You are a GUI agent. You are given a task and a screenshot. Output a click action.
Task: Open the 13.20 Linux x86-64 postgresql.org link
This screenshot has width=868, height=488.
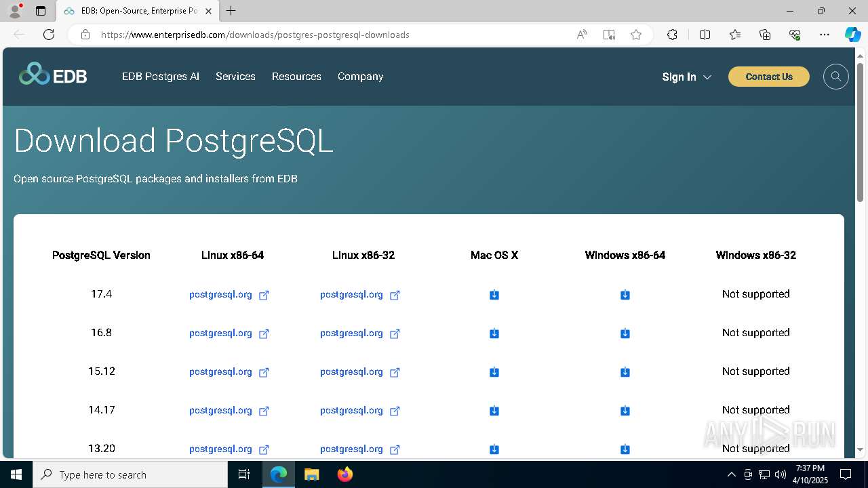coord(229,449)
